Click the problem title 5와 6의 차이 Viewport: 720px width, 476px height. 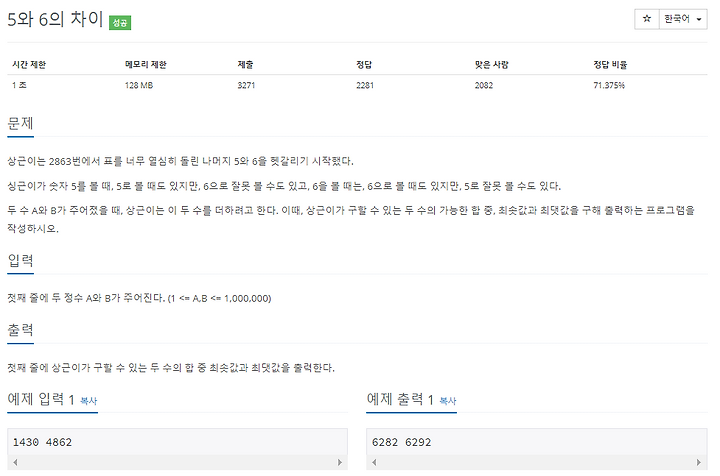[55, 19]
